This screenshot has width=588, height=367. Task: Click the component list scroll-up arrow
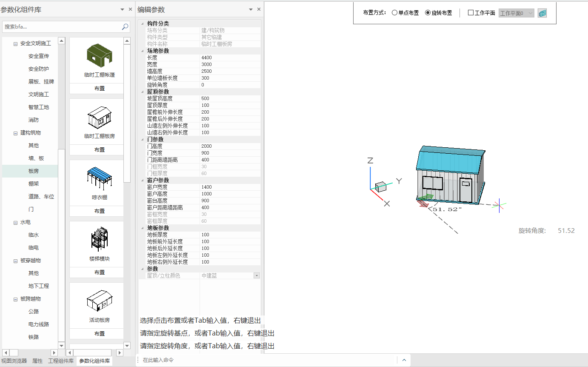(x=127, y=41)
